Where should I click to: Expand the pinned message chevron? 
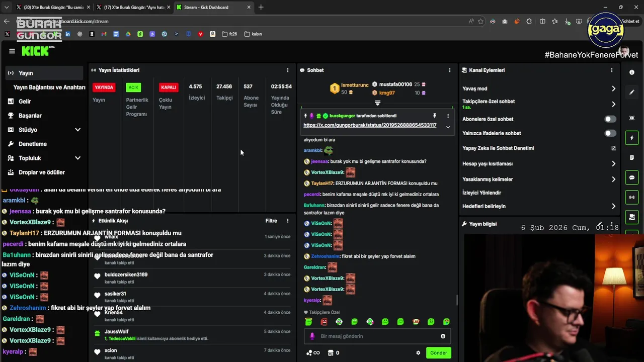click(448, 127)
